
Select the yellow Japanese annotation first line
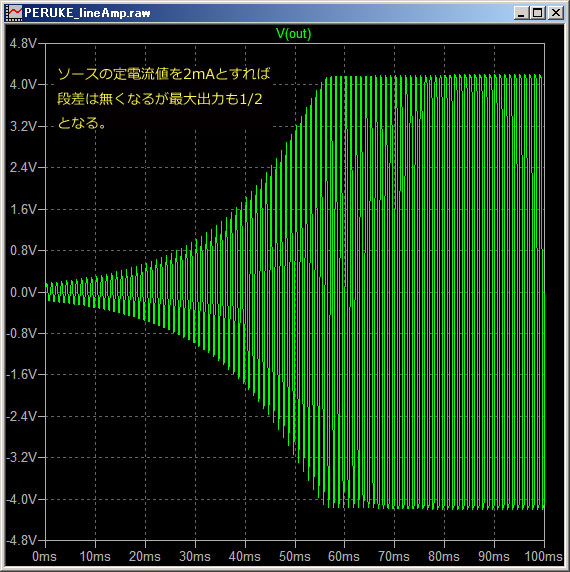(x=164, y=74)
